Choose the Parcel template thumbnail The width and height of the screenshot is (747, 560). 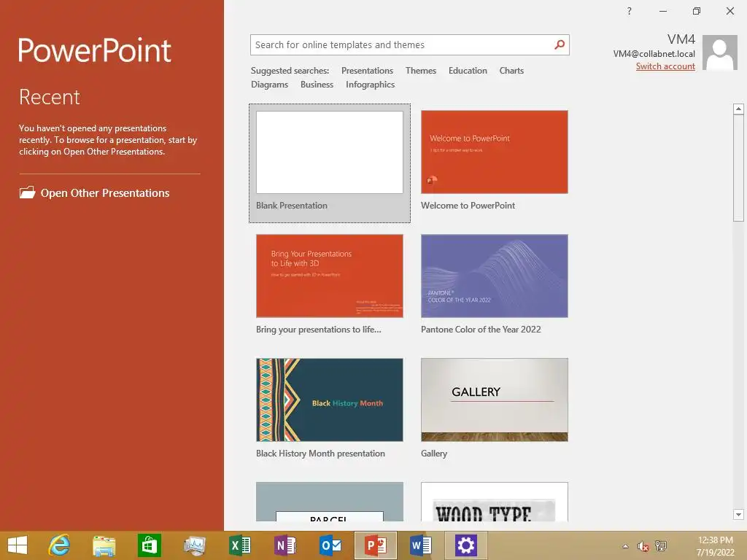coord(329,502)
